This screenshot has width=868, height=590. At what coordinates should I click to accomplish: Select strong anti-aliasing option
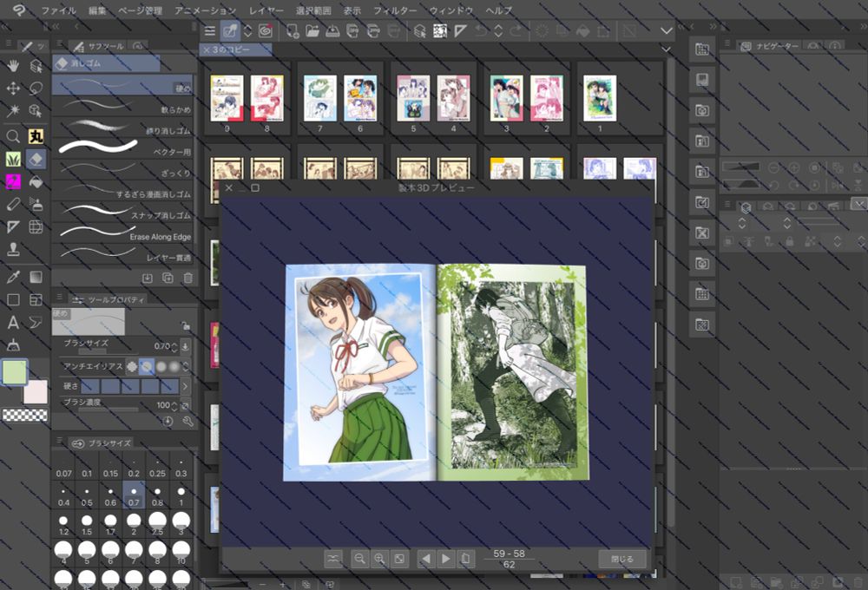pyautogui.click(x=174, y=366)
